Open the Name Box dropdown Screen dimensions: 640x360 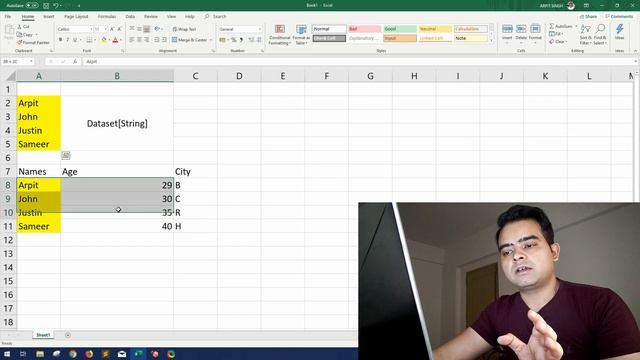tap(31, 62)
